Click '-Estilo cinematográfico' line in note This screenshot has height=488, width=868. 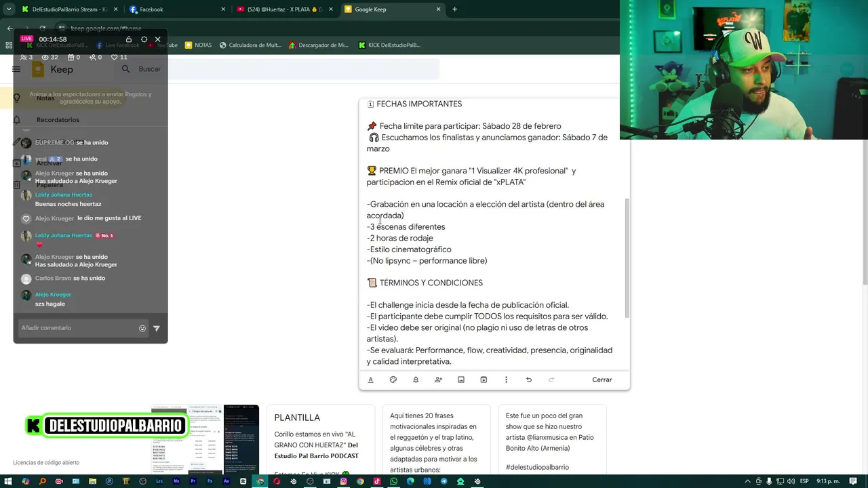(409, 249)
